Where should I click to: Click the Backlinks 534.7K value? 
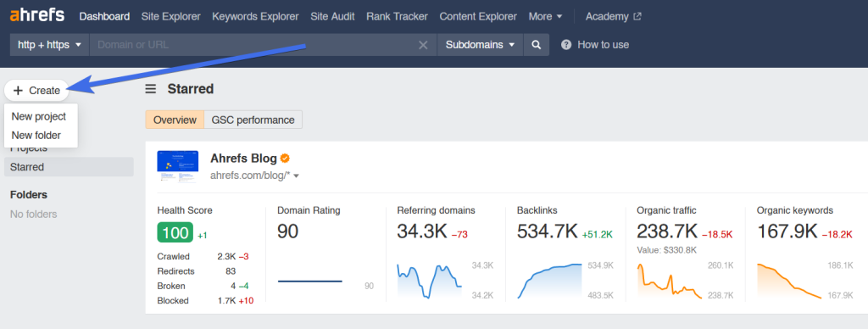[x=547, y=231]
